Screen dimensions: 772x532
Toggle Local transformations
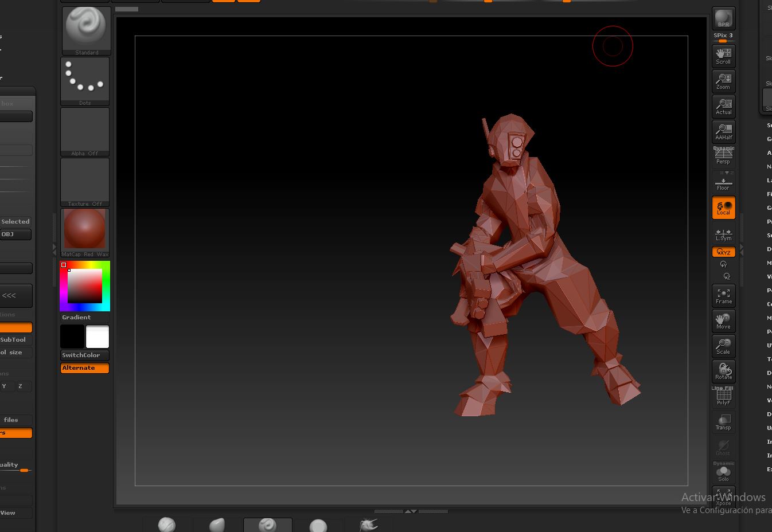pos(723,208)
